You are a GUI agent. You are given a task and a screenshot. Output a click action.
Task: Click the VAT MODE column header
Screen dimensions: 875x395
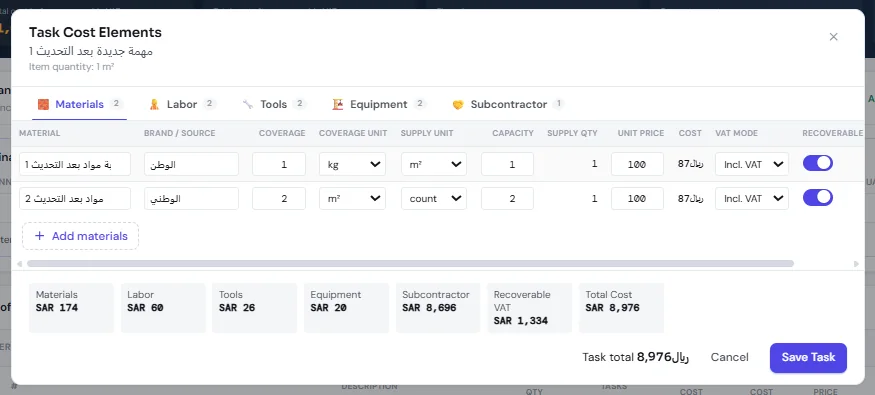pos(737,133)
